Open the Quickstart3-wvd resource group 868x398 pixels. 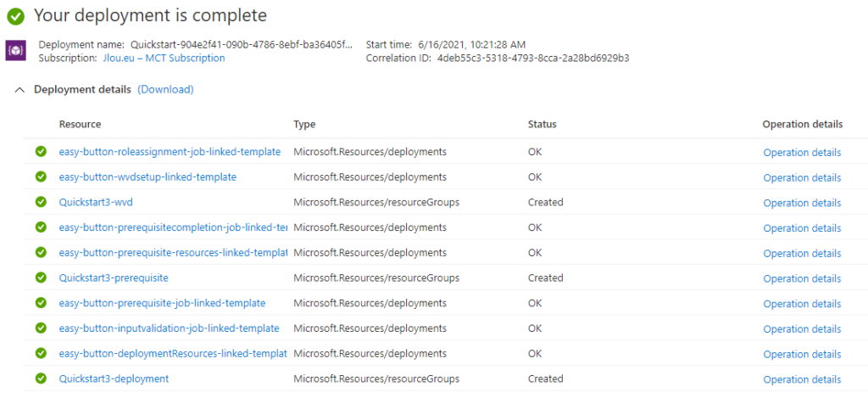coord(96,202)
